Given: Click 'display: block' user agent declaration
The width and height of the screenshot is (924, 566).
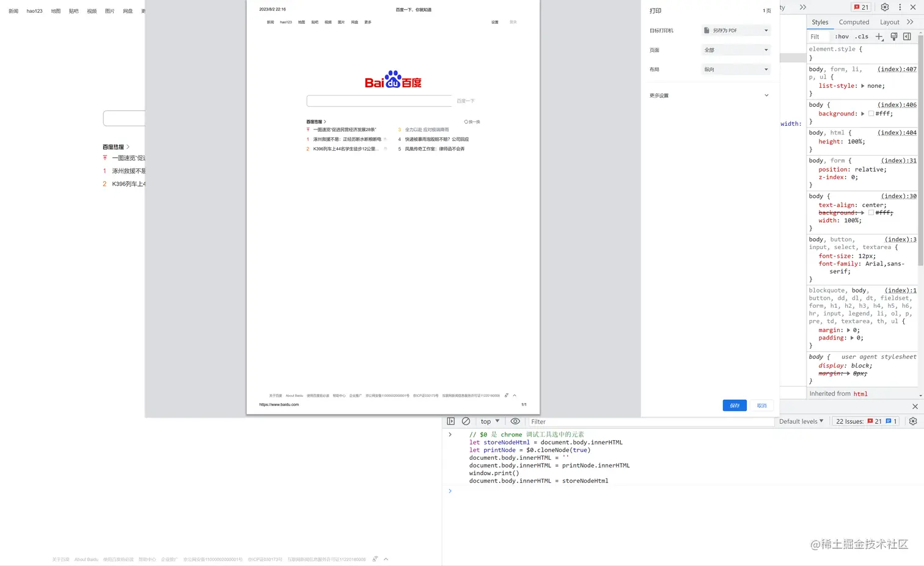Looking at the screenshot, I should pos(845,366).
